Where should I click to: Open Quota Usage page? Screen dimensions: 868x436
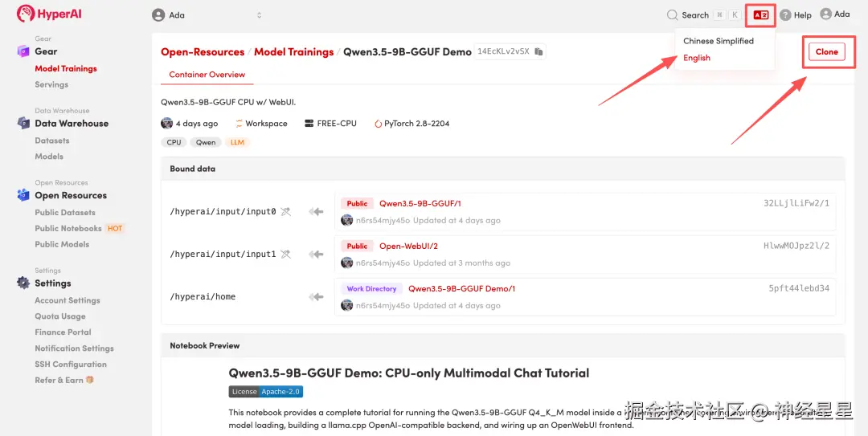point(59,316)
